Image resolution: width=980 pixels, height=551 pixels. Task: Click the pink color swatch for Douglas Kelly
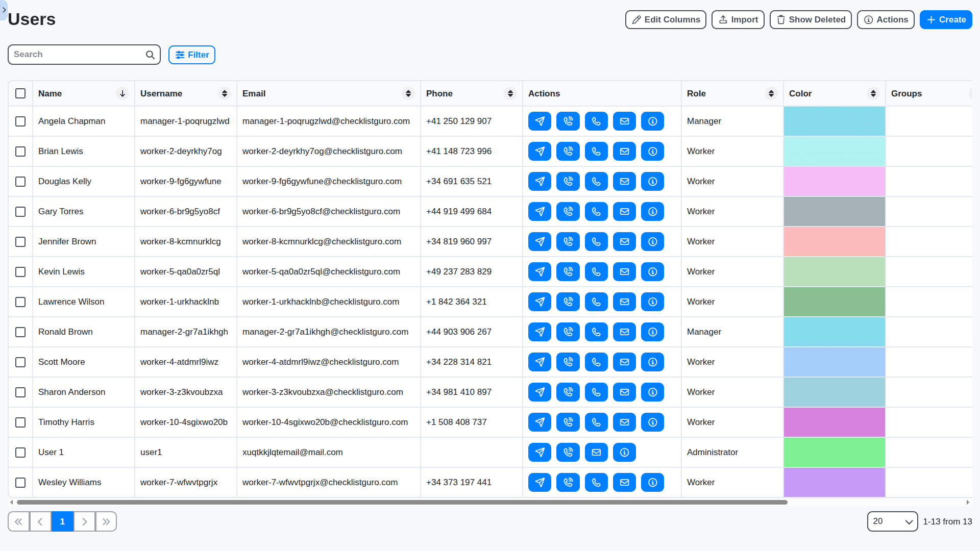coord(834,181)
